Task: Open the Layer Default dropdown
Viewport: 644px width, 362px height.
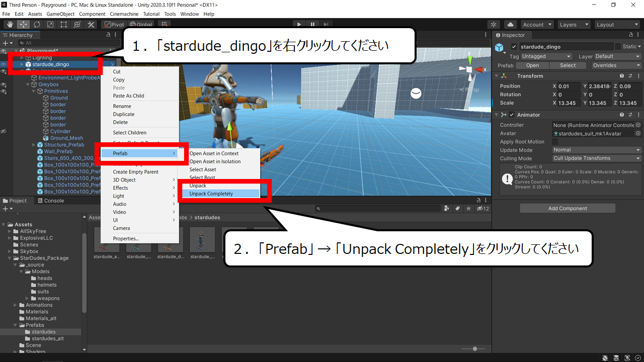Action: (x=618, y=56)
